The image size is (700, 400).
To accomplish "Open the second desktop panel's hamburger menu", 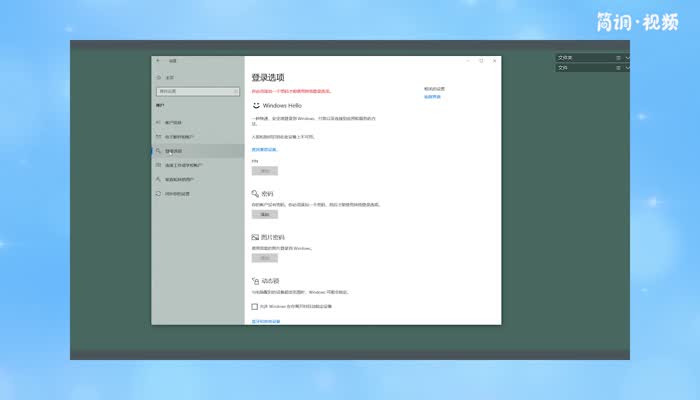I will [618, 68].
